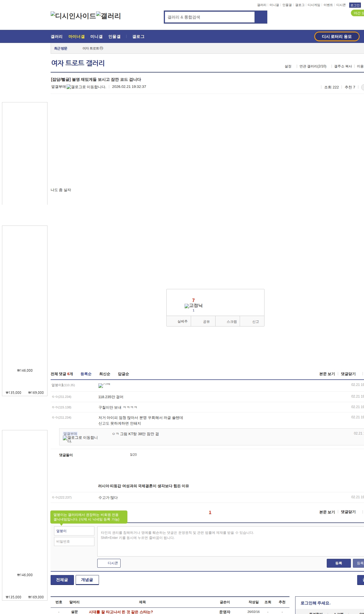Select 마이너갤 in the navigation bar
This screenshot has height=614, width=364.
click(76, 37)
